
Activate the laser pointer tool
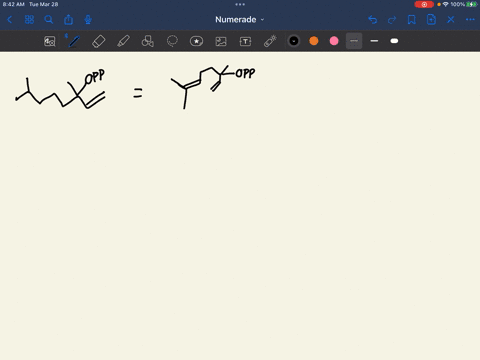(x=270, y=41)
